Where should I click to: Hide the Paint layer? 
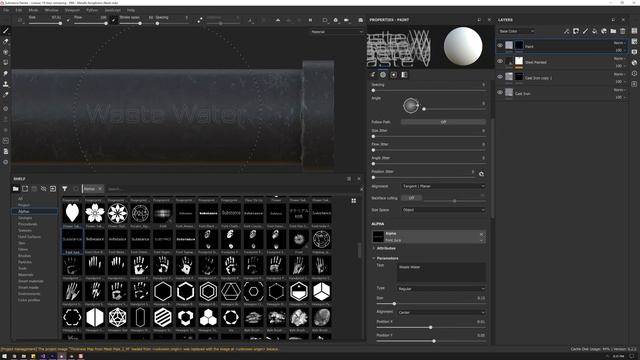[500, 46]
